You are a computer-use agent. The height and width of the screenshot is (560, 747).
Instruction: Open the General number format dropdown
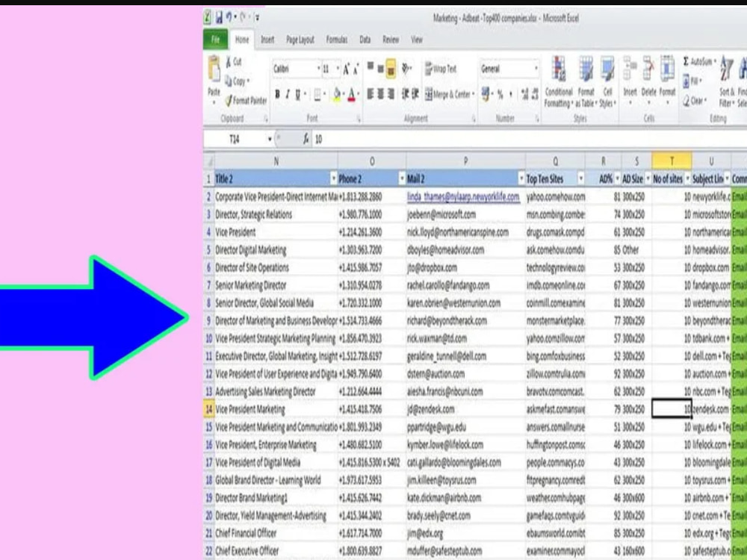(x=536, y=69)
